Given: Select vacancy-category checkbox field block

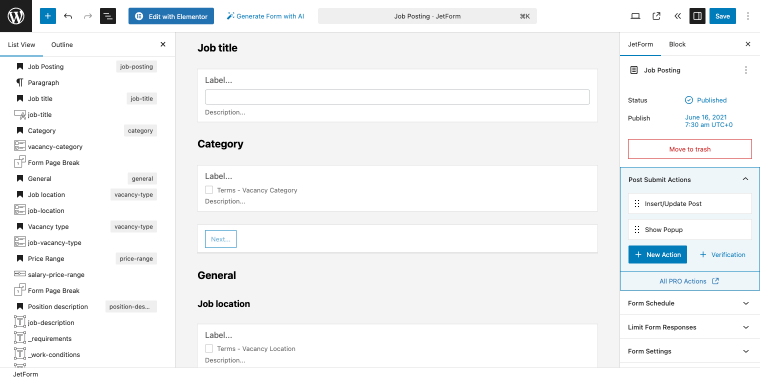Looking at the screenshot, I should tap(55, 146).
